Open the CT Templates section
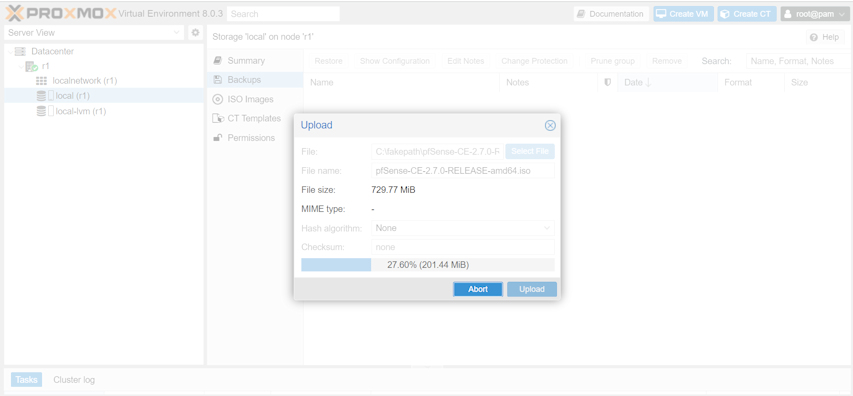Viewport: 853px width, 396px height. click(255, 119)
